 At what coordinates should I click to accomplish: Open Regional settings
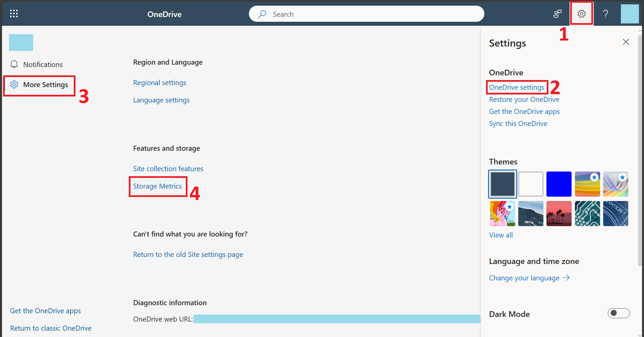pyautogui.click(x=160, y=83)
